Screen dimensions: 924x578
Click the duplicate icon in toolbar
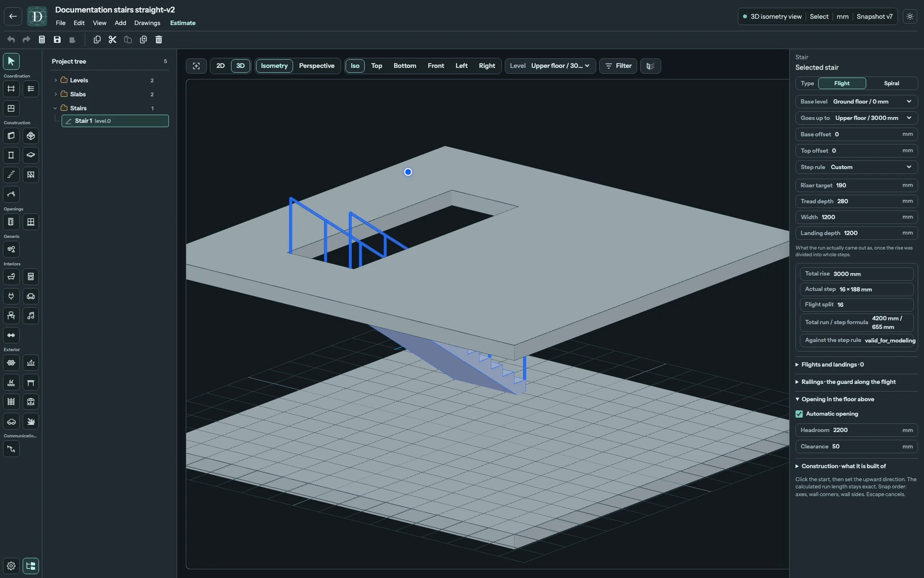point(143,39)
